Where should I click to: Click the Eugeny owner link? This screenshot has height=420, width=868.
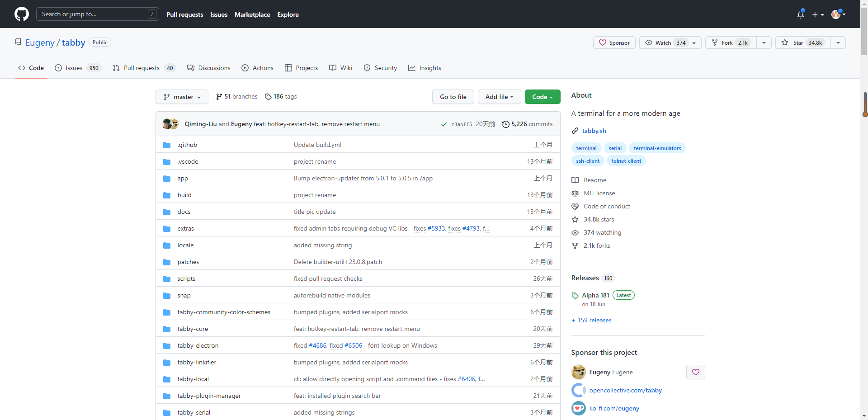[x=40, y=42]
